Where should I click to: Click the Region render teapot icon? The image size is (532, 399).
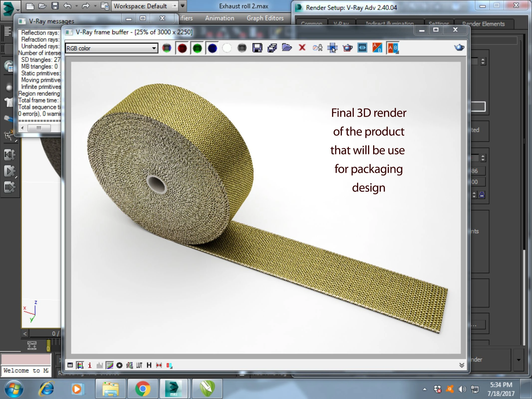coord(347,48)
